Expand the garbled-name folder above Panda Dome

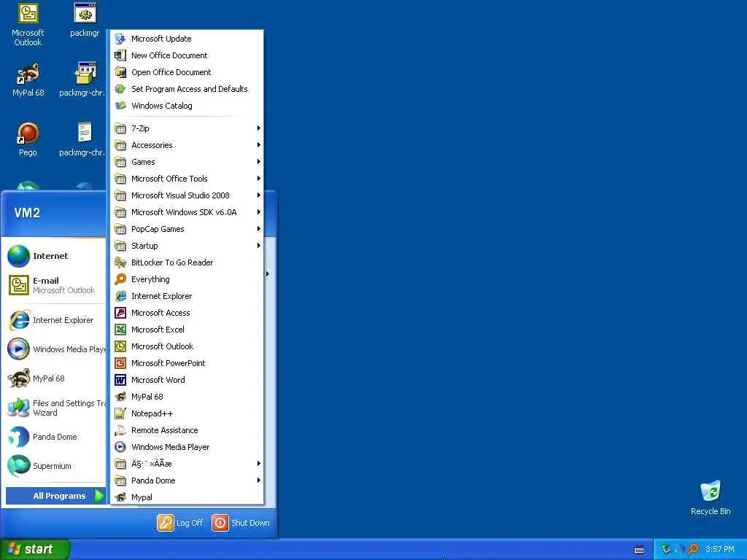(x=187, y=464)
